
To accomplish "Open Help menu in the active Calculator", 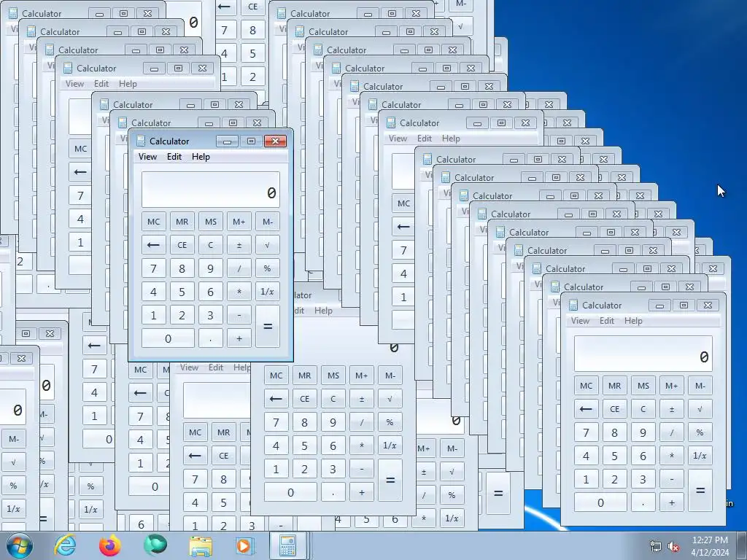I will click(201, 157).
